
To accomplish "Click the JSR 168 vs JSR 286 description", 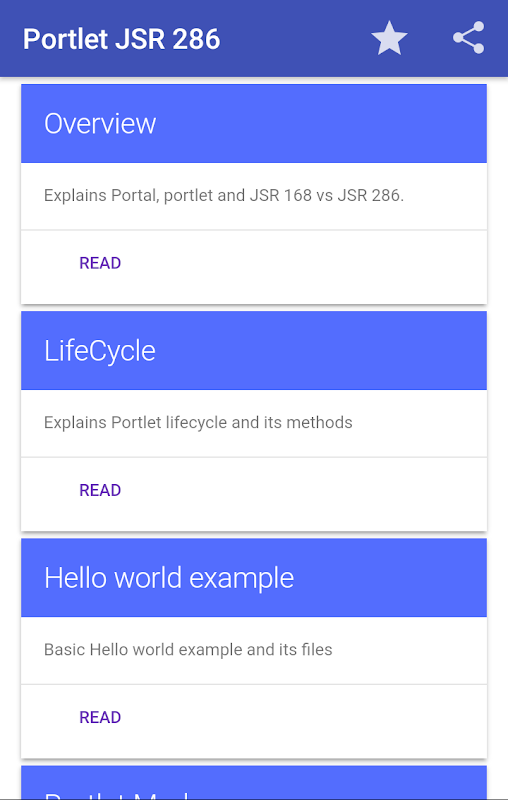I will 224,195.
